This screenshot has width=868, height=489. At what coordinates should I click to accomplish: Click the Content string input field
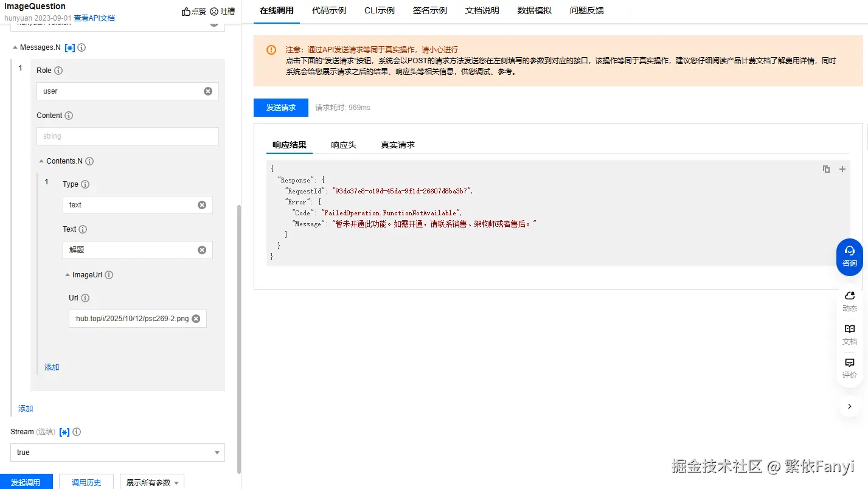pyautogui.click(x=127, y=136)
